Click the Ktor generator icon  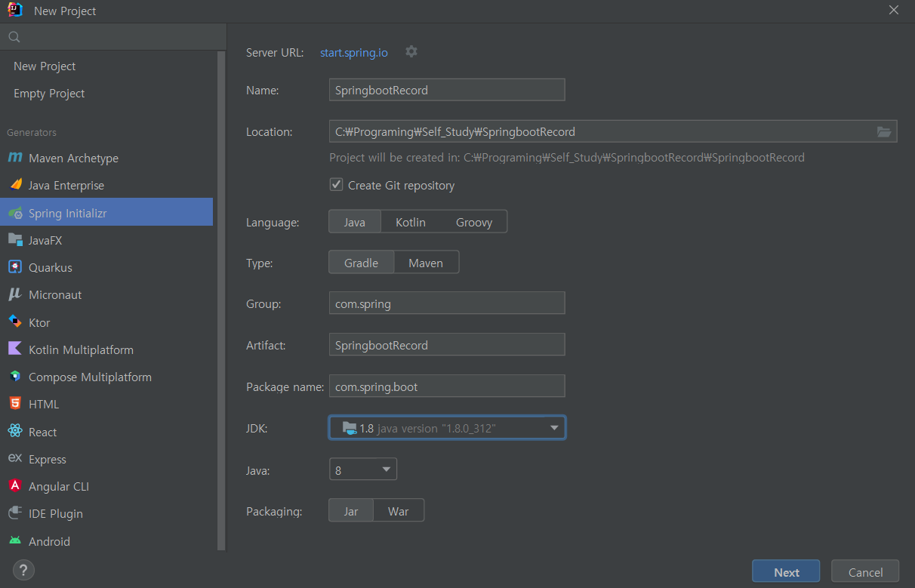(15, 322)
